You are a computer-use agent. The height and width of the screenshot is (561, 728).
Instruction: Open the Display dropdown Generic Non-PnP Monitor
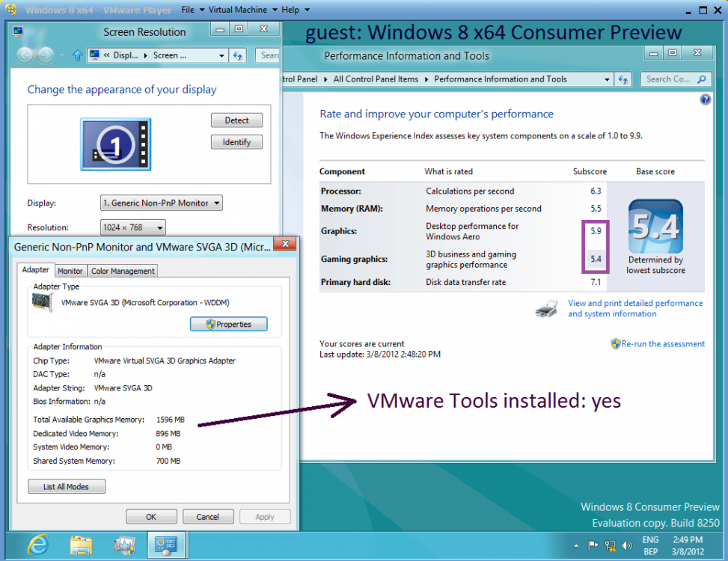(x=162, y=203)
